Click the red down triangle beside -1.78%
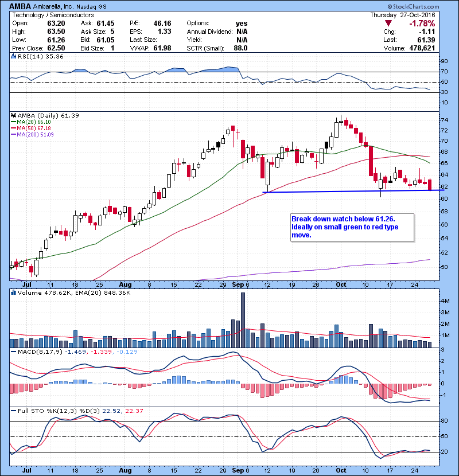The width and height of the screenshot is (459, 476). pos(388,24)
